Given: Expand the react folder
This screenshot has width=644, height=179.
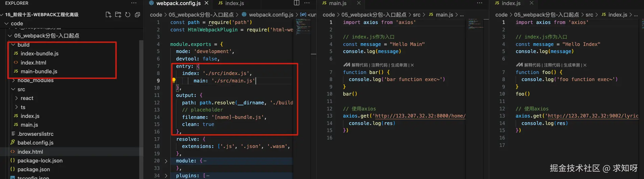Looking at the screenshot, I should tap(17, 98).
